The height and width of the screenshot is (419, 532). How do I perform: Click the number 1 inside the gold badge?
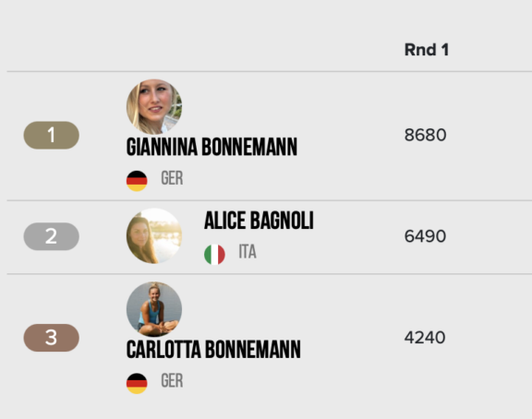pyautogui.click(x=51, y=135)
